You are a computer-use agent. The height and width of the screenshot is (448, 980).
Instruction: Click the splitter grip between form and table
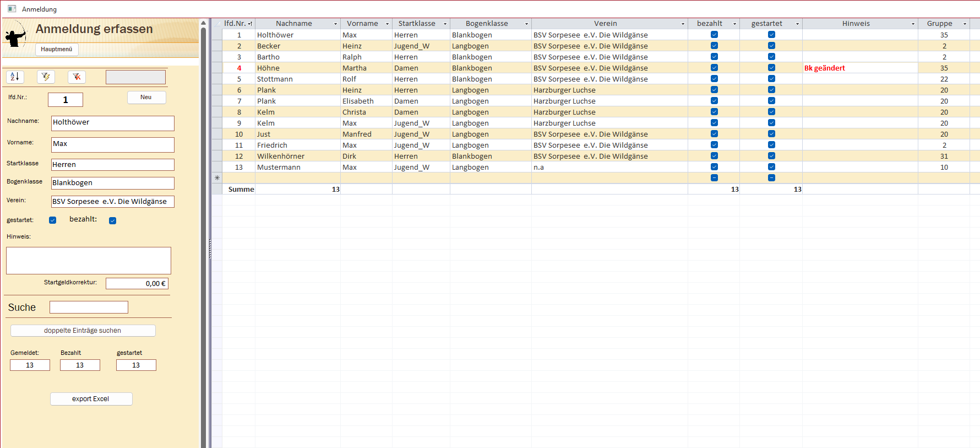210,249
